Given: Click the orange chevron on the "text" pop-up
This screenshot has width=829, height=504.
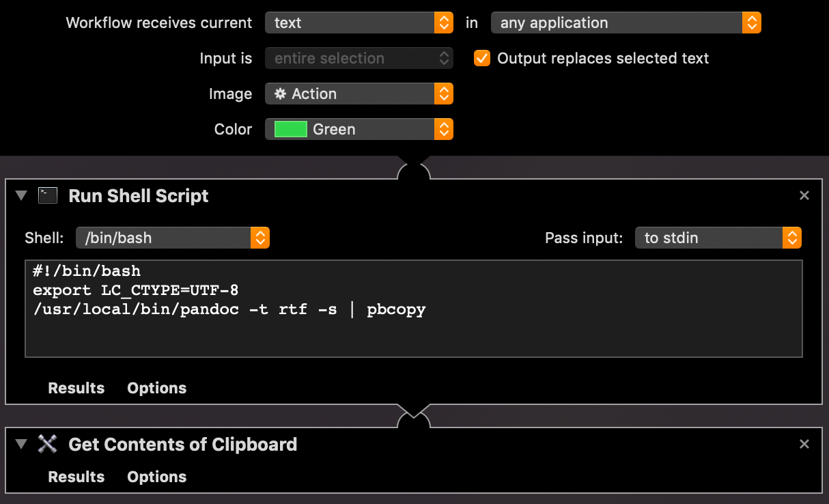Looking at the screenshot, I should pyautogui.click(x=443, y=23).
